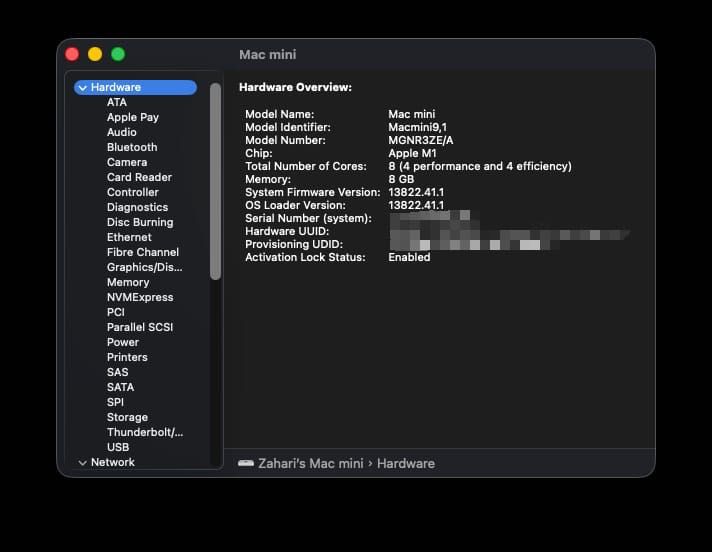
Task: Select Controller in the sidebar
Action: click(x=133, y=192)
